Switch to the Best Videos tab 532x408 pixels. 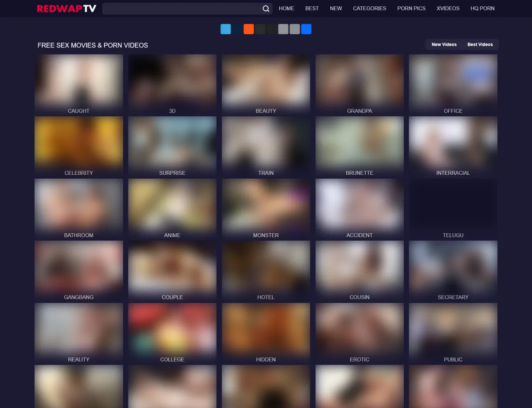(x=480, y=44)
